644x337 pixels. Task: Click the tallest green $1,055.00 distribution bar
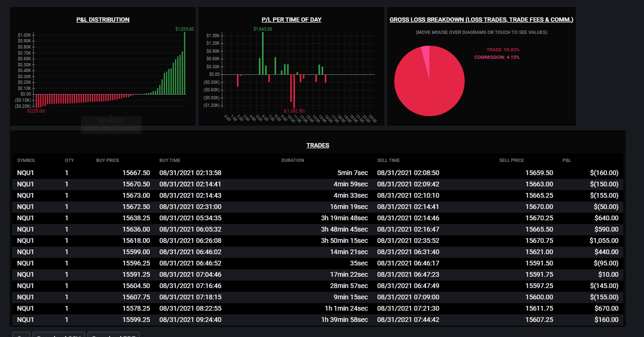[x=185, y=64]
